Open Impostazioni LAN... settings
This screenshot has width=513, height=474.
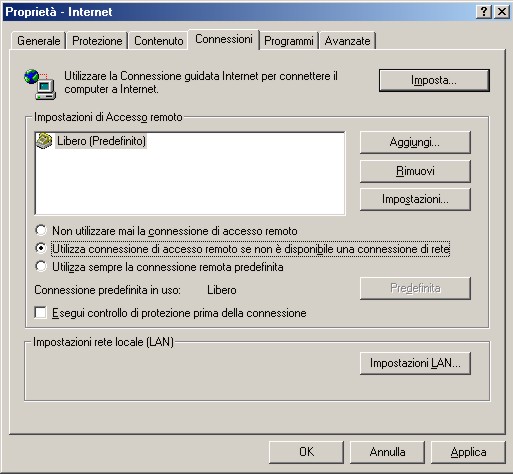(x=415, y=363)
